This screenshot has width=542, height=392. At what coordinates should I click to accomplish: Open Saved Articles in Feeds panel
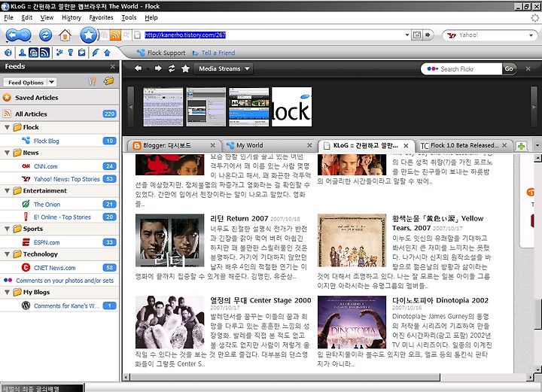coord(59,98)
